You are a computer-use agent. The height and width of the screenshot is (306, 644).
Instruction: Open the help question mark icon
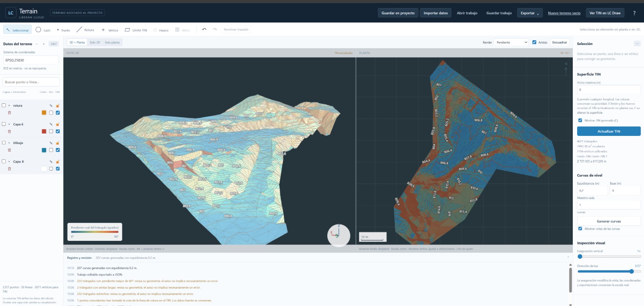[634, 13]
